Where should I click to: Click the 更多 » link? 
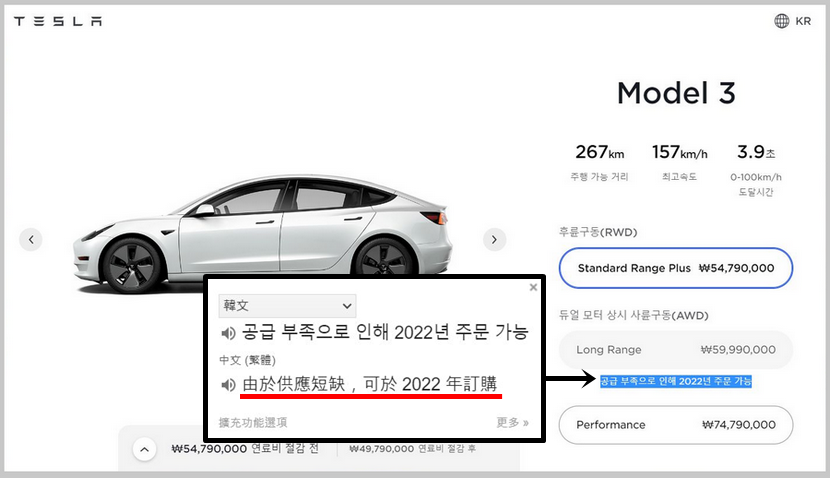(512, 422)
